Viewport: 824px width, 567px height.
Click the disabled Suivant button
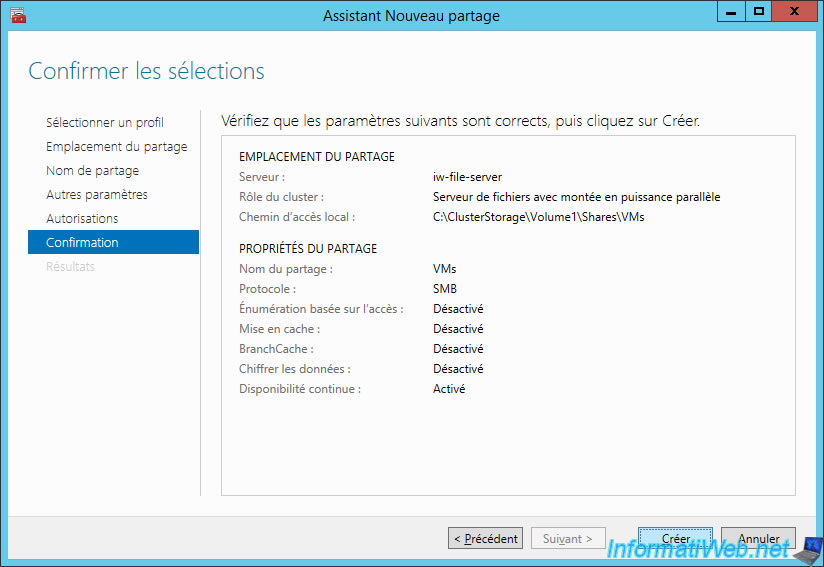[568, 538]
